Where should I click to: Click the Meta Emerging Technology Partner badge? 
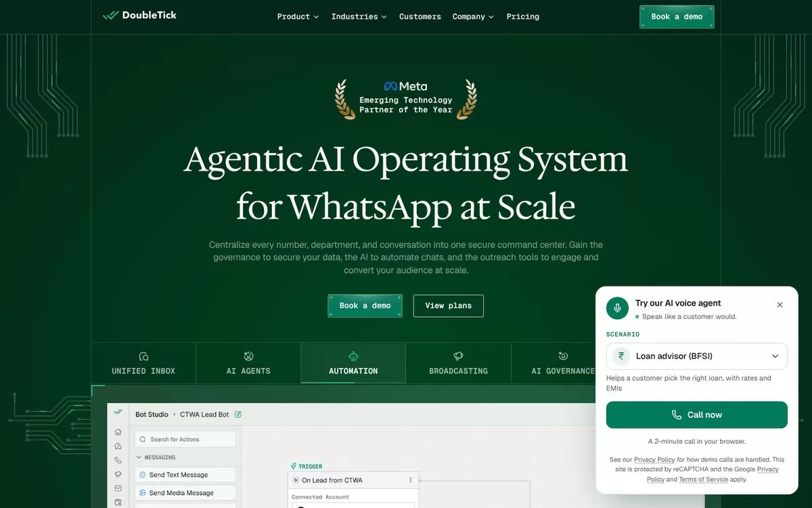[406, 99]
